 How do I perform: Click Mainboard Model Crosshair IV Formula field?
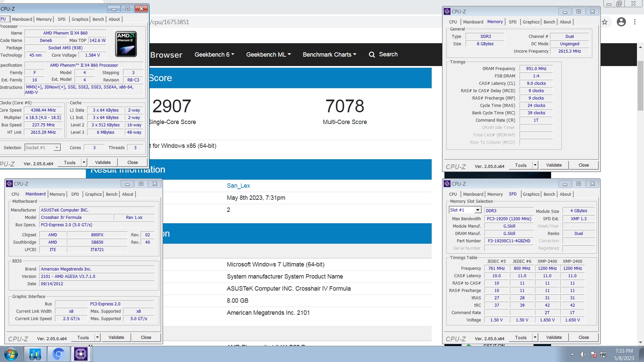click(x=76, y=218)
